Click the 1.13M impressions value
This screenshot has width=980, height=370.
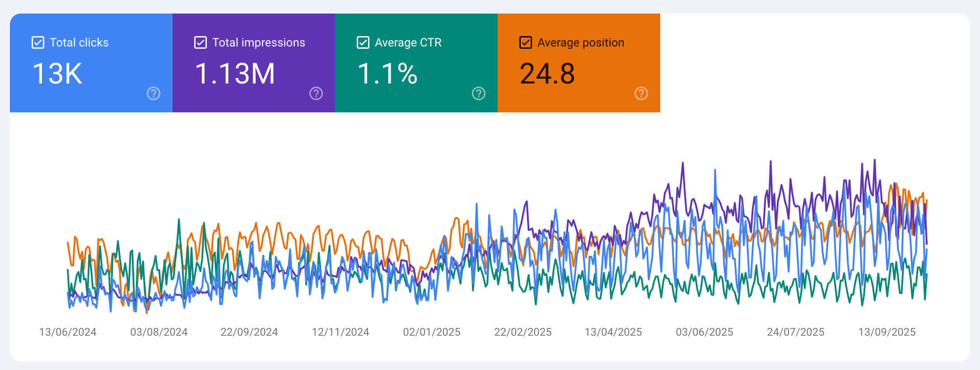(235, 74)
